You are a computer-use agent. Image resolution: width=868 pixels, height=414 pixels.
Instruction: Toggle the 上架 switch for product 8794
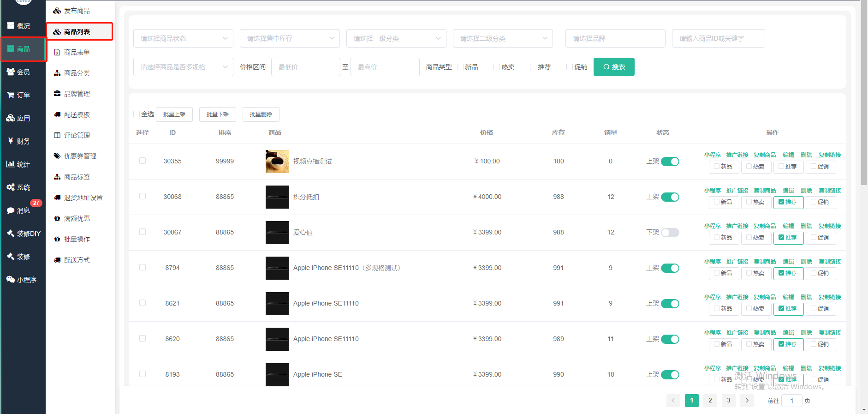point(670,268)
